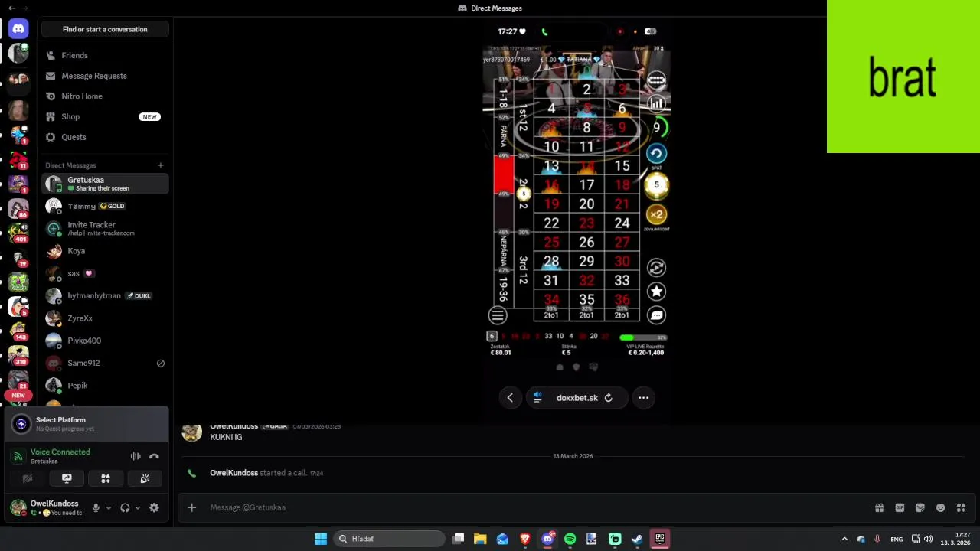Open GIF picker
This screenshot has height=551, width=980.
[900, 507]
